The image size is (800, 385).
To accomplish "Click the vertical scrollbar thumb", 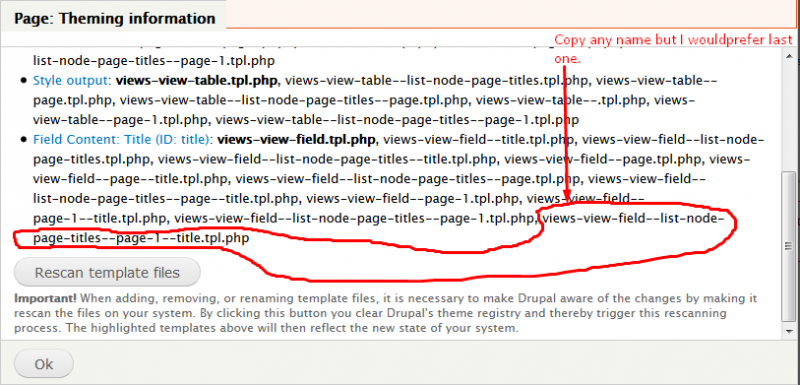I will tap(788, 246).
